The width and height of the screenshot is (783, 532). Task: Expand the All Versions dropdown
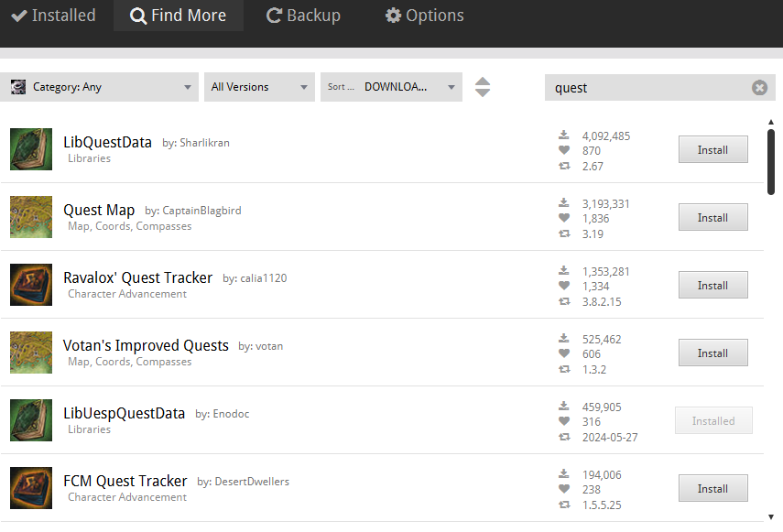(259, 87)
